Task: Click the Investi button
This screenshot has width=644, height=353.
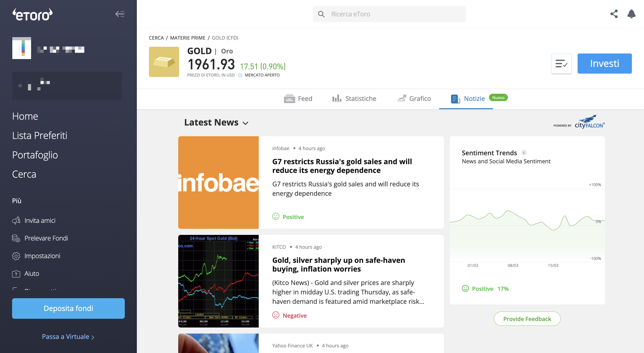Action: [x=604, y=64]
